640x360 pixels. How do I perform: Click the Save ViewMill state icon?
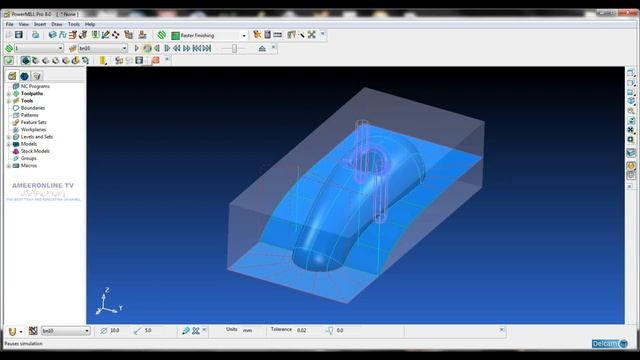(139, 60)
